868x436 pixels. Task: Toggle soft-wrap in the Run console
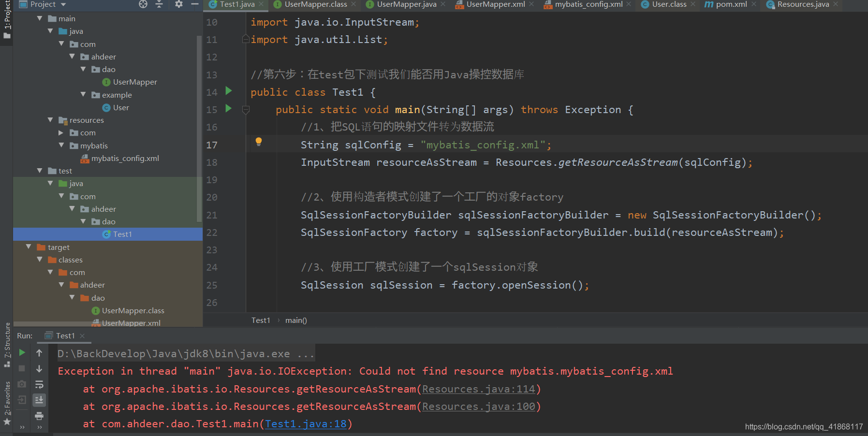(39, 384)
